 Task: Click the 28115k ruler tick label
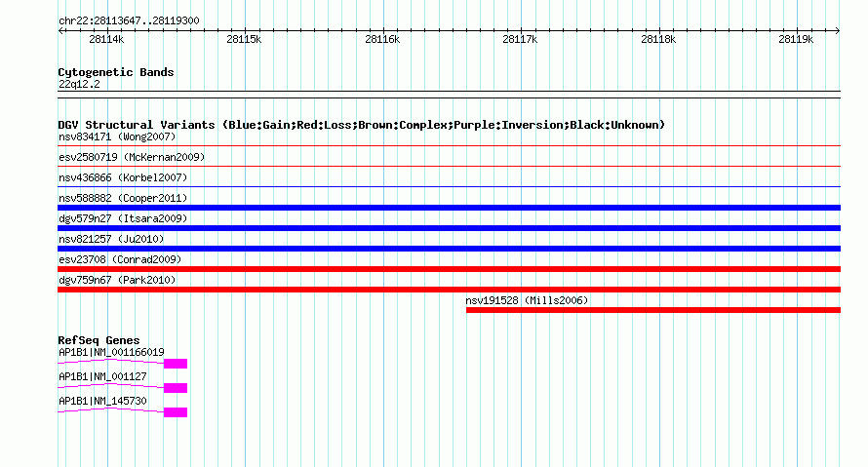point(244,39)
